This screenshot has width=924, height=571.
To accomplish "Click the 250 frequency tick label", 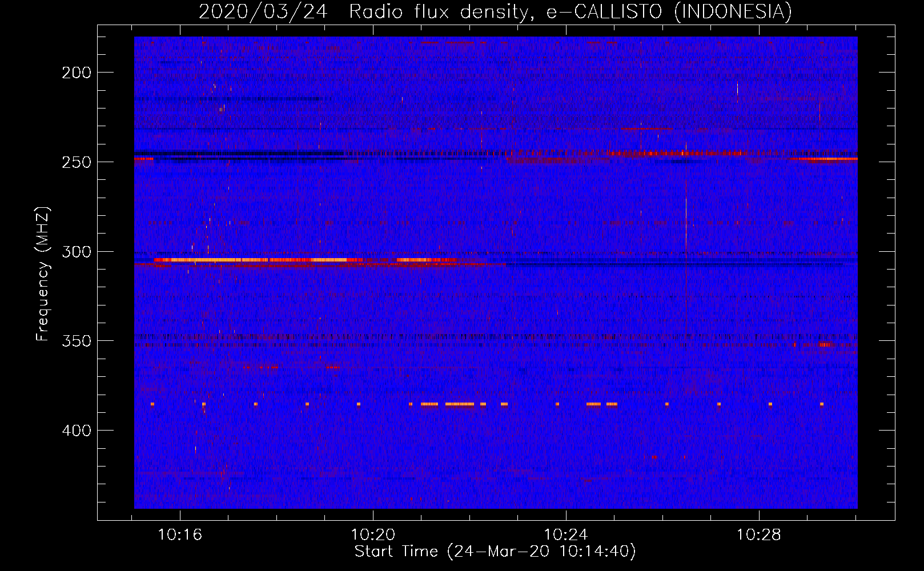I will (77, 162).
